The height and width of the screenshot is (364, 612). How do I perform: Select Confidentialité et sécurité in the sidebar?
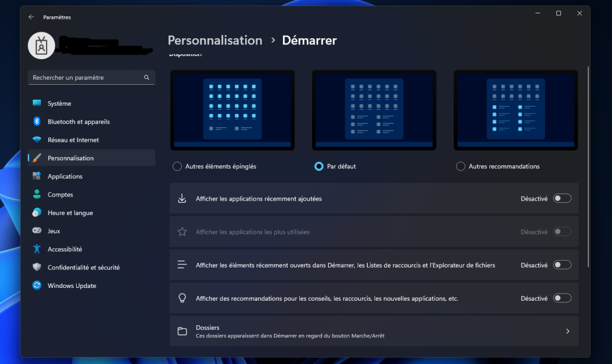(37, 267)
